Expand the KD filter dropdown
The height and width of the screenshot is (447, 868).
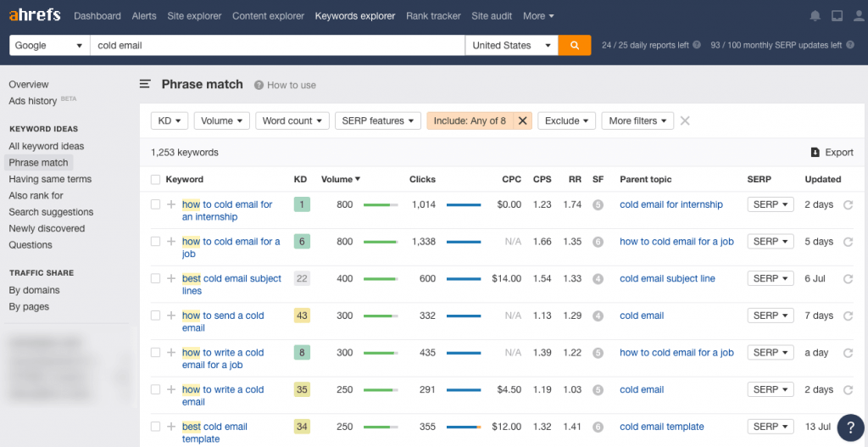(x=170, y=120)
